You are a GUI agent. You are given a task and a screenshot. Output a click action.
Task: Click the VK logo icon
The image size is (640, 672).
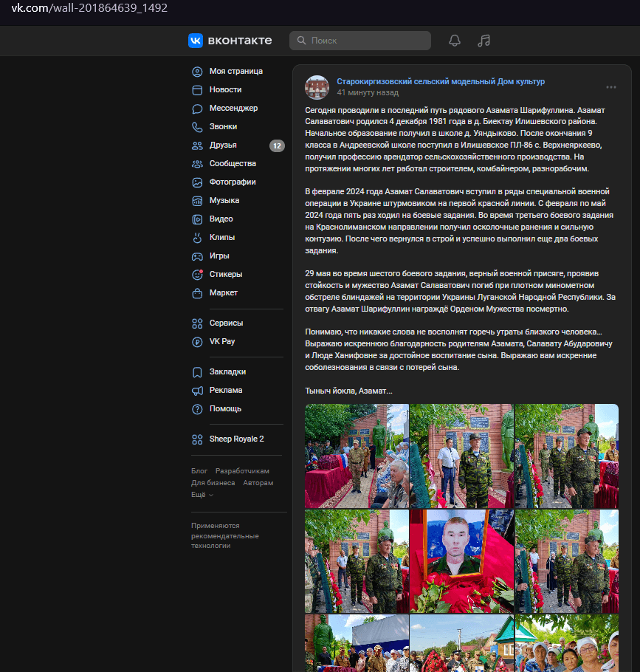pos(196,41)
